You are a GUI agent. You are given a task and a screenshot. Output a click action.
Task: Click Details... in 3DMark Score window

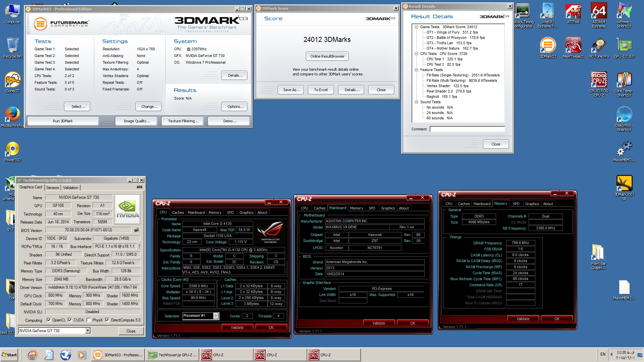click(352, 90)
